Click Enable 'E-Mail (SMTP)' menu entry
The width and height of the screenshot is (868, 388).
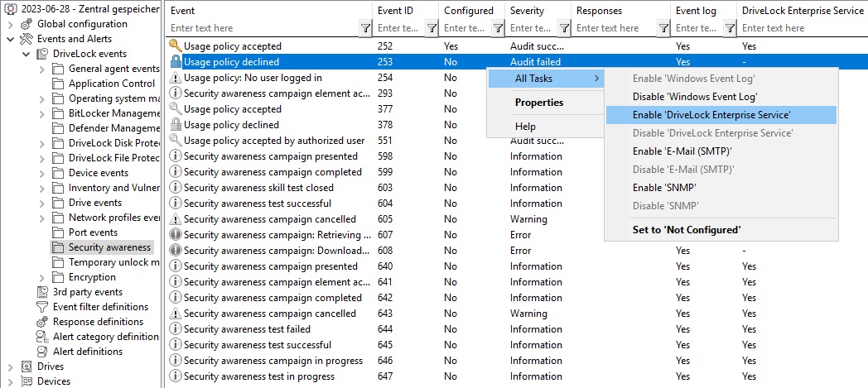(x=682, y=151)
